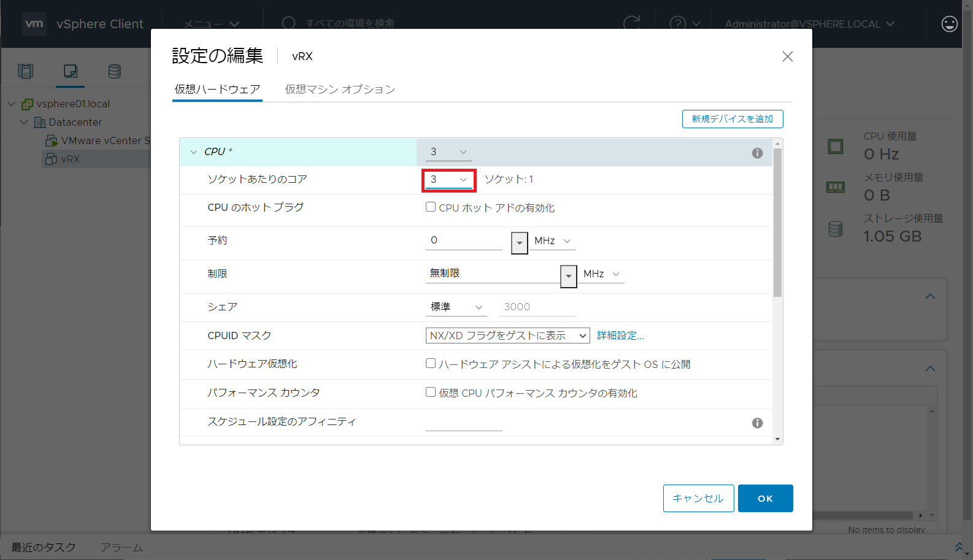Open the limit value dropdown arrow
Screen dimensions: 973x560
pyautogui.click(x=569, y=276)
